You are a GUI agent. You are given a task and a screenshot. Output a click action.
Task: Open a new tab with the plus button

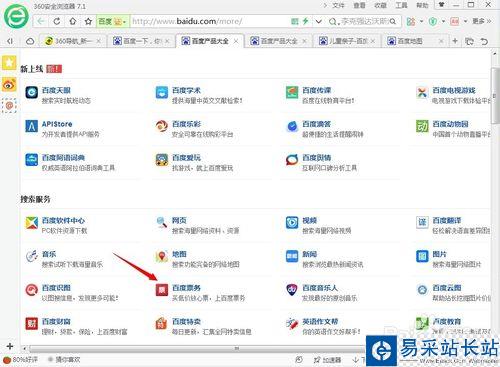pyautogui.click(x=455, y=41)
